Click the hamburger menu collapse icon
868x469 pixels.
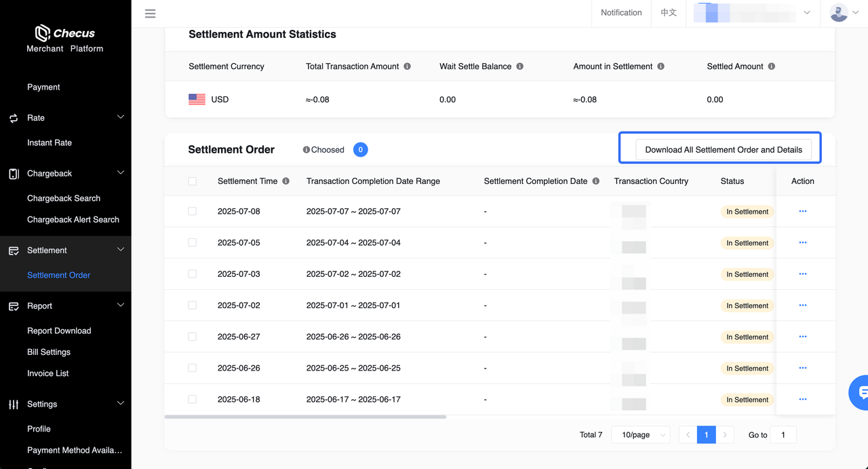[151, 14]
